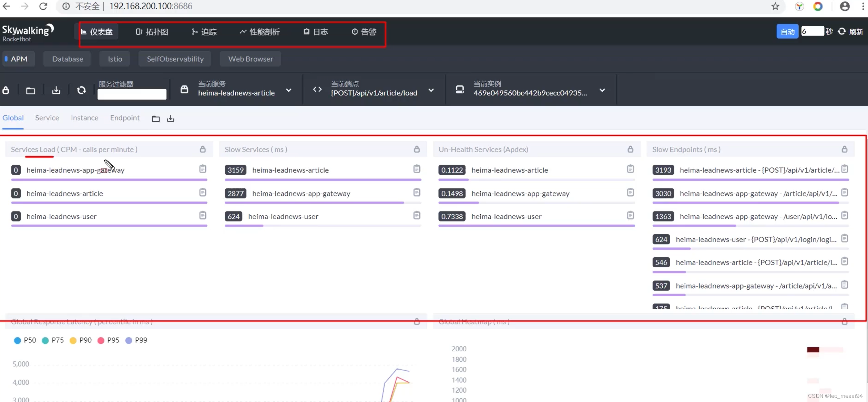This screenshot has height=402, width=868.
Task: Select the SelfObservability dashboard group
Action: [175, 59]
